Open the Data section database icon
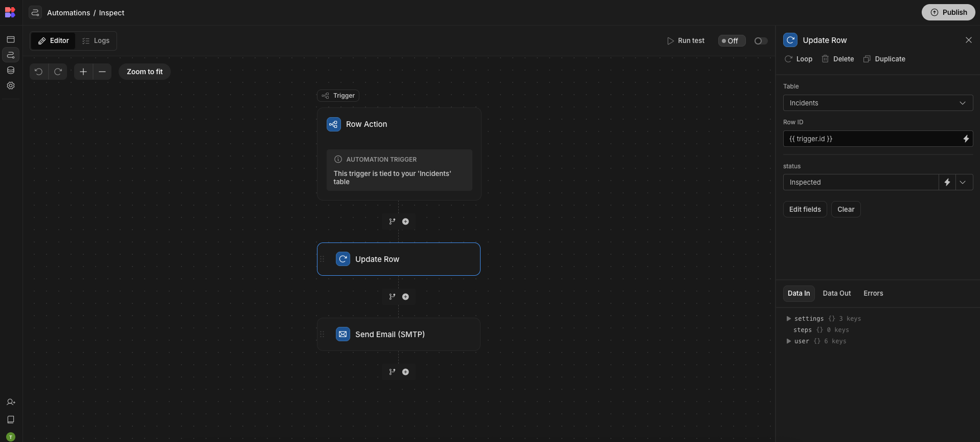980x442 pixels. point(11,70)
